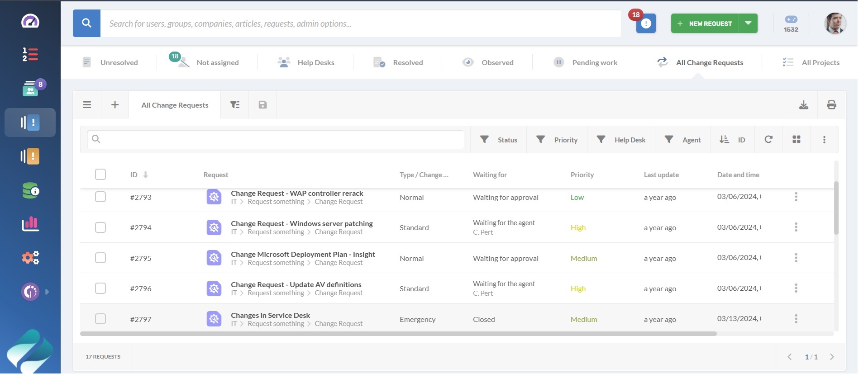Switch to the Unresolved view
Viewport: 868px width, 378px height.
pos(110,62)
